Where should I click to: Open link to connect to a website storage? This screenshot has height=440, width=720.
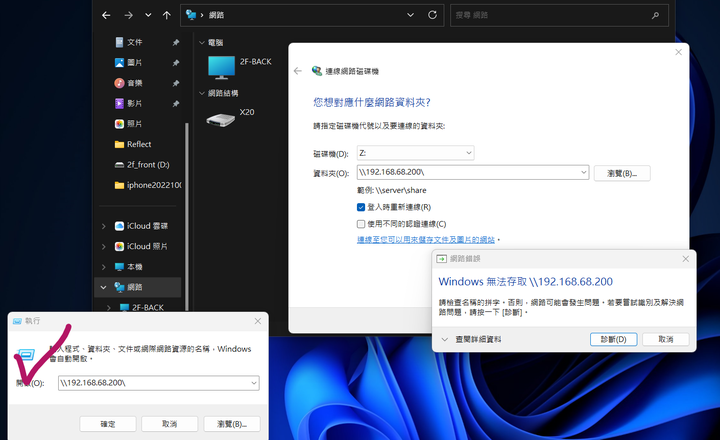(426, 240)
